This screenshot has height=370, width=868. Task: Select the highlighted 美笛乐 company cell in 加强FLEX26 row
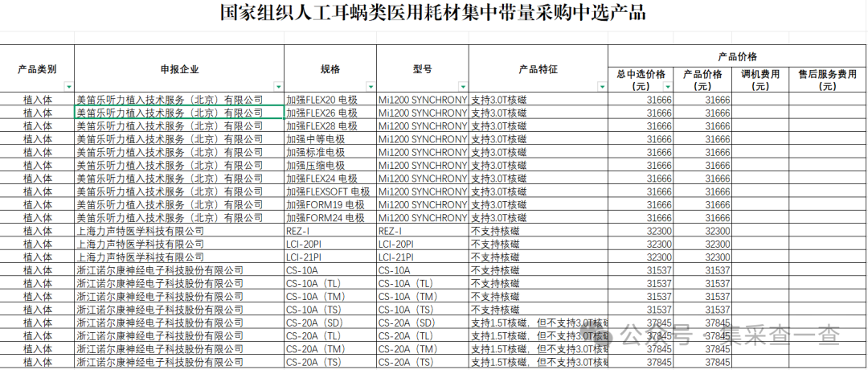[x=179, y=113]
